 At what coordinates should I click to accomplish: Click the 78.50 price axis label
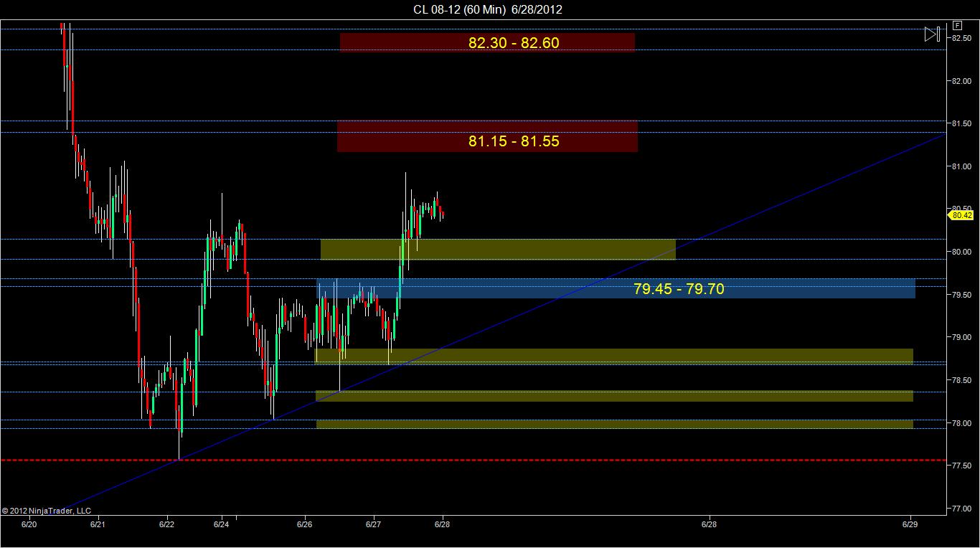961,380
